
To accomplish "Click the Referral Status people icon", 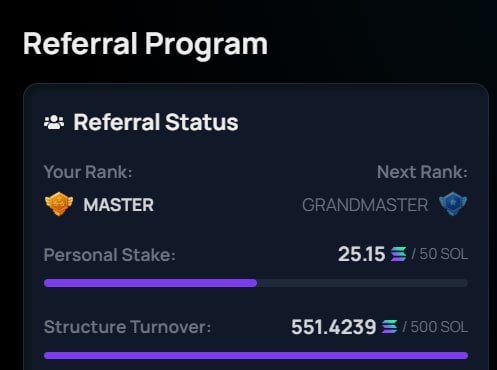I will [x=54, y=122].
